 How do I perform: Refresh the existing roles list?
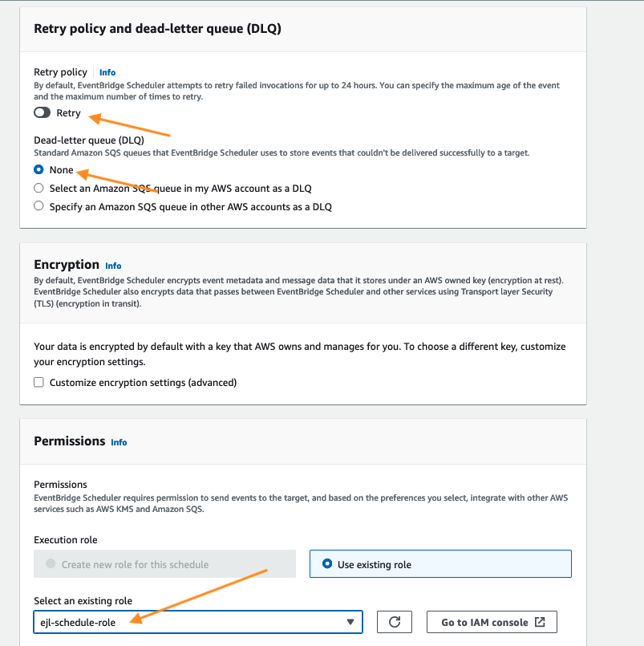coord(394,622)
